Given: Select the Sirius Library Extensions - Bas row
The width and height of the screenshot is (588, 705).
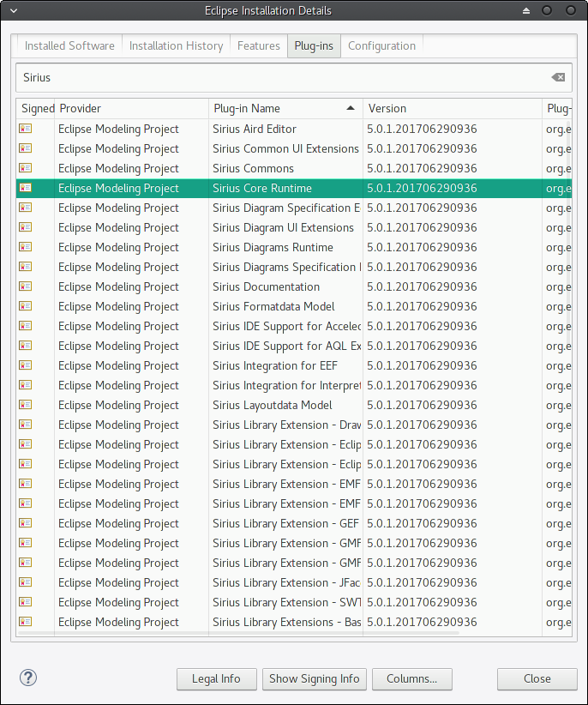Looking at the screenshot, I should click(x=294, y=622).
